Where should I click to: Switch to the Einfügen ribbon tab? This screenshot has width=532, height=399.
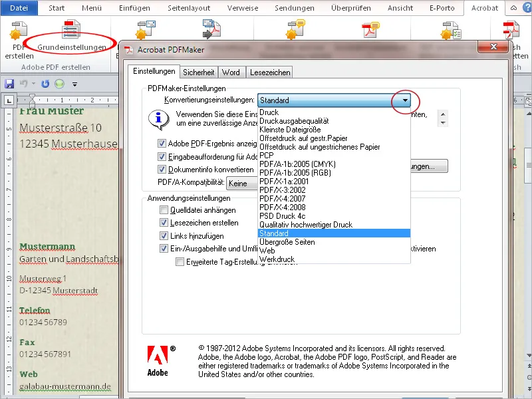[134, 8]
